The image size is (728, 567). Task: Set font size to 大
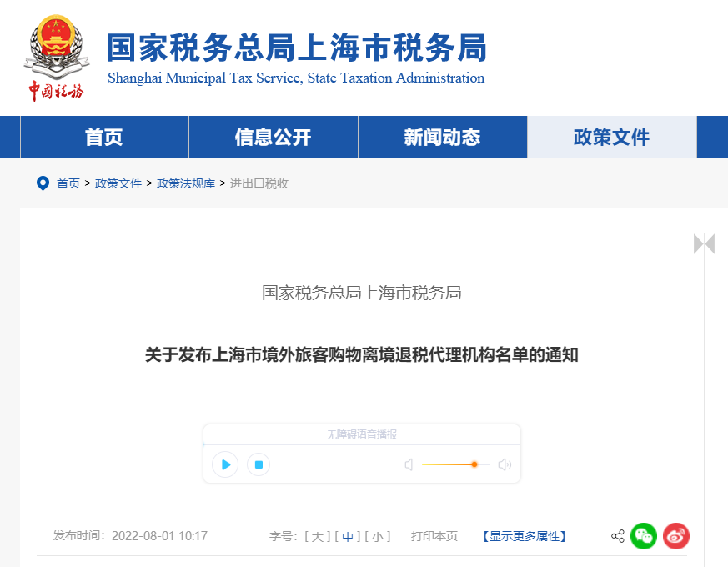pos(317,537)
